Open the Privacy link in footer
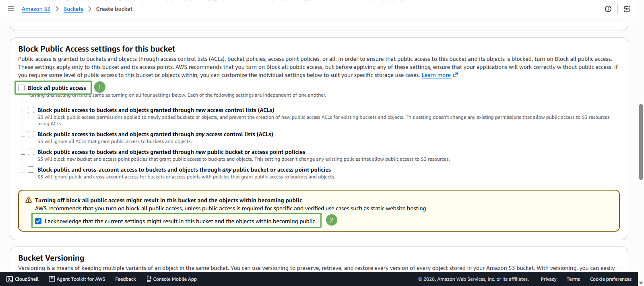The image size is (644, 286). [x=549, y=279]
